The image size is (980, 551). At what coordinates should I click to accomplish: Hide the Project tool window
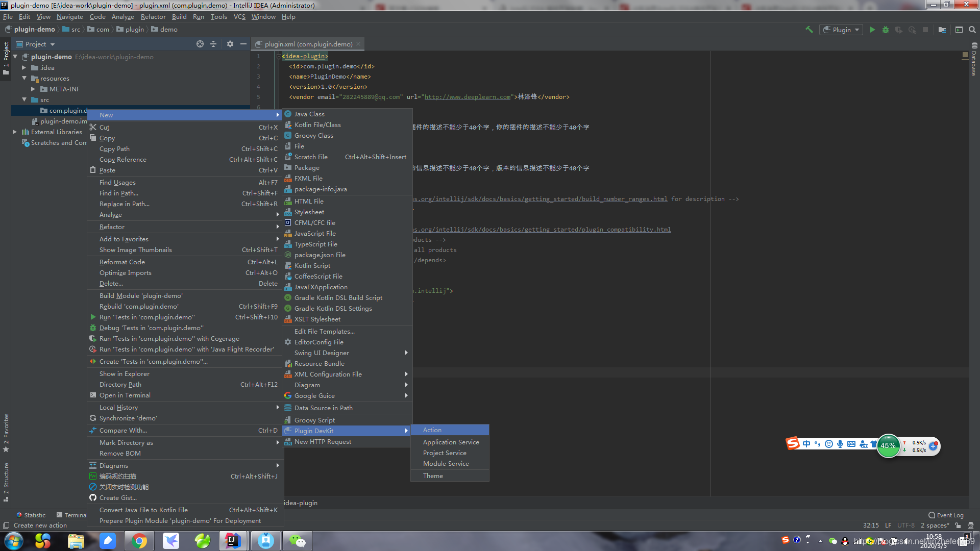[x=243, y=44]
